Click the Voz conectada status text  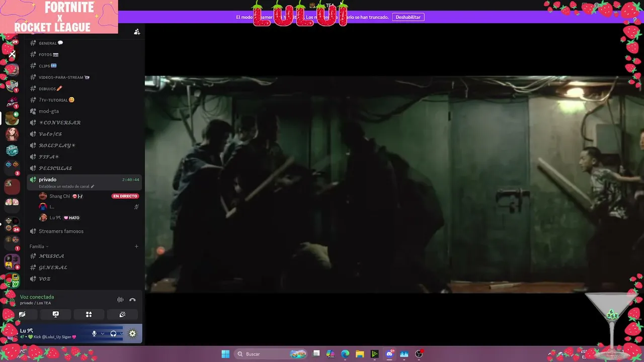37,297
